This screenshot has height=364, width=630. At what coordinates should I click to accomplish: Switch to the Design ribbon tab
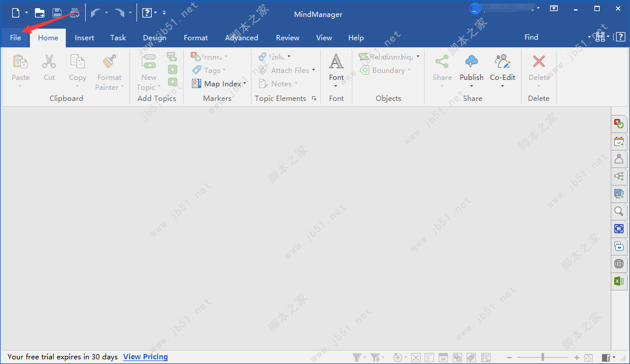point(155,38)
